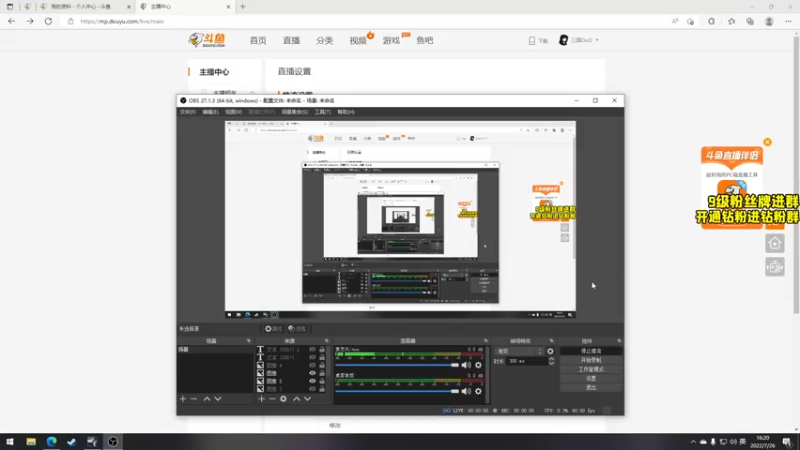Screen dimensions: 800x450
Task: Add a new scene with plus icon
Action: pyautogui.click(x=183, y=398)
